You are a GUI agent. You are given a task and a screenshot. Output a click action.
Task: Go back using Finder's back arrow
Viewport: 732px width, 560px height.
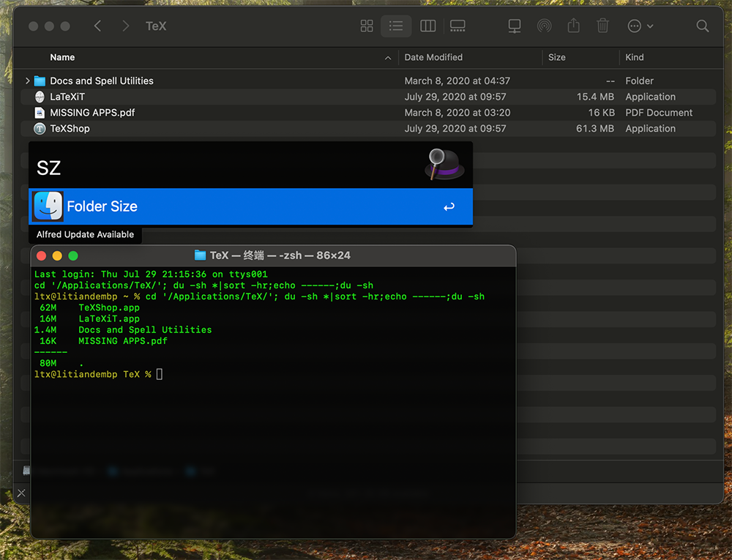(98, 26)
